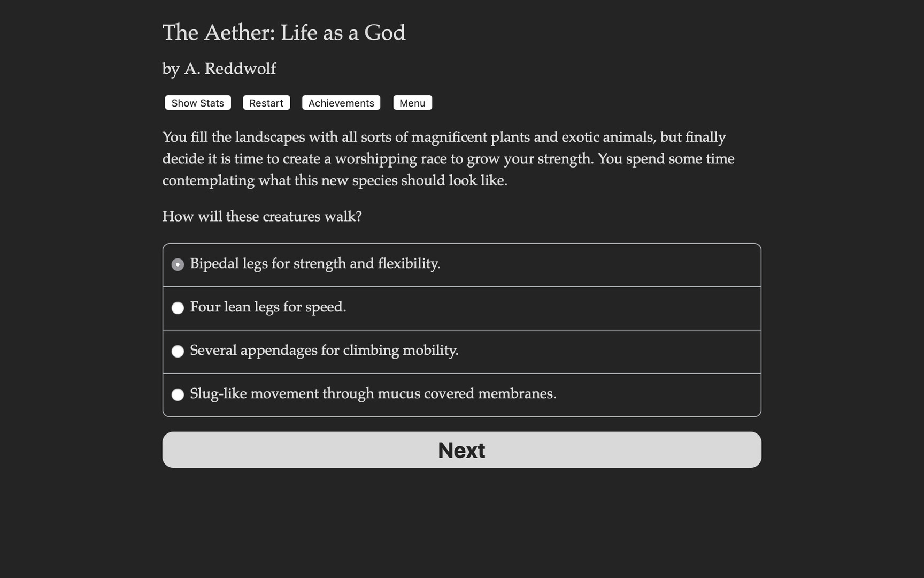Viewport: 924px width, 578px height.
Task: Click the Show Stats label
Action: 197,103
